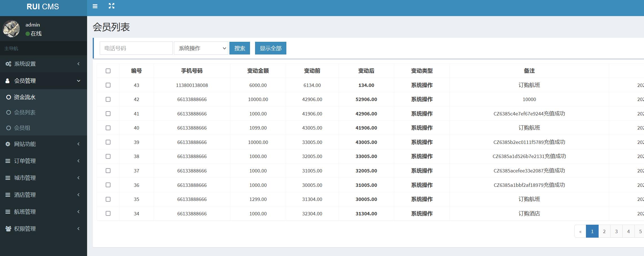The height and width of the screenshot is (256, 644).
Task: Click the circle icon beside 会员列表
Action: coord(8,112)
